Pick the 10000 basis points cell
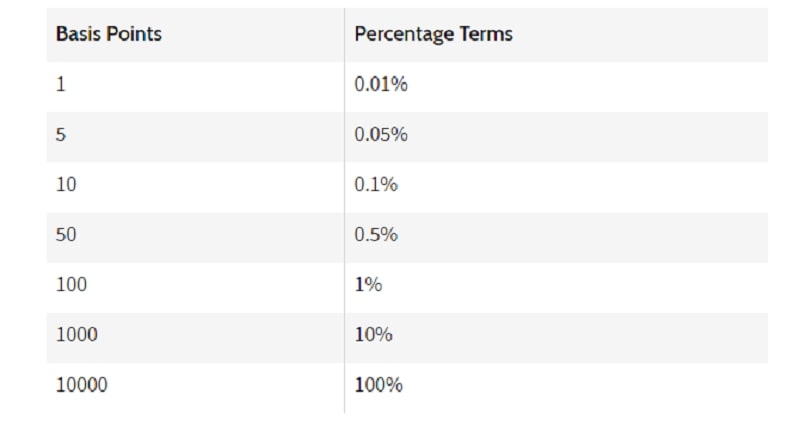This screenshot has width=800, height=425. click(81, 385)
